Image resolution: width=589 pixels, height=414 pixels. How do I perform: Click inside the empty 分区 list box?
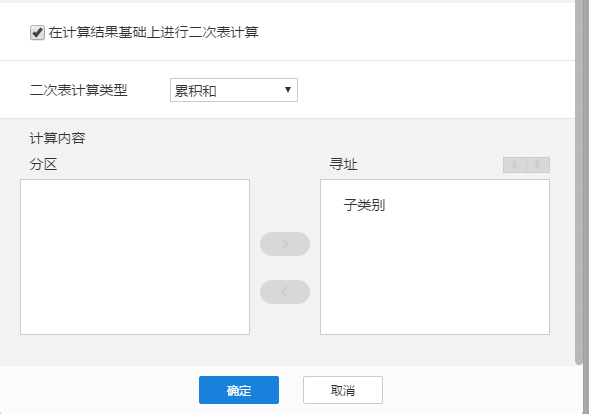[135, 257]
